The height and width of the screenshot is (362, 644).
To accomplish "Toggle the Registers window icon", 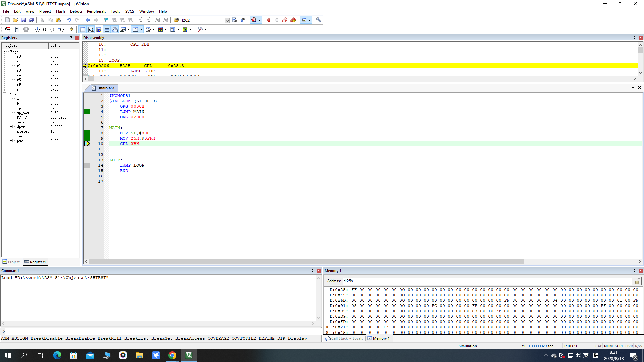I will coord(107,29).
